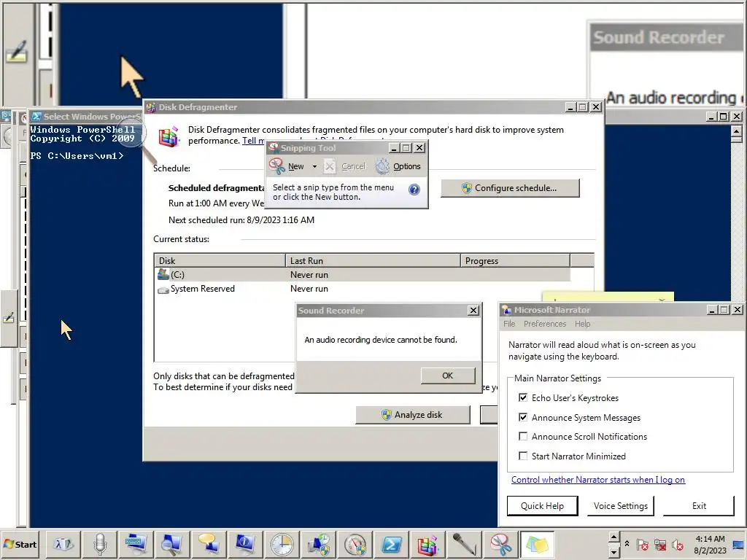Screen dimensions: 747x560
Task: Select the (C:) disk row
Action: click(x=362, y=275)
